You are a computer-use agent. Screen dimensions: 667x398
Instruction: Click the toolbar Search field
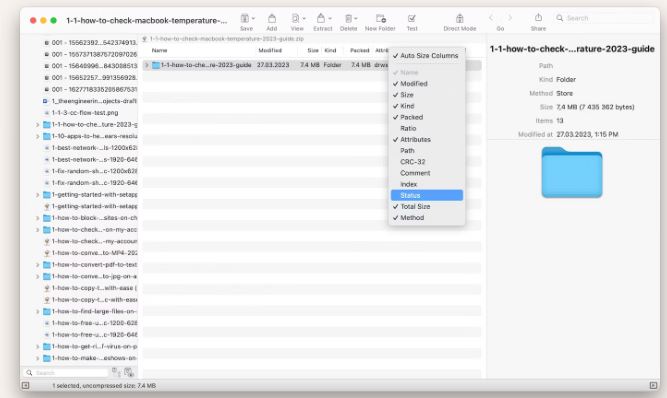[603, 18]
